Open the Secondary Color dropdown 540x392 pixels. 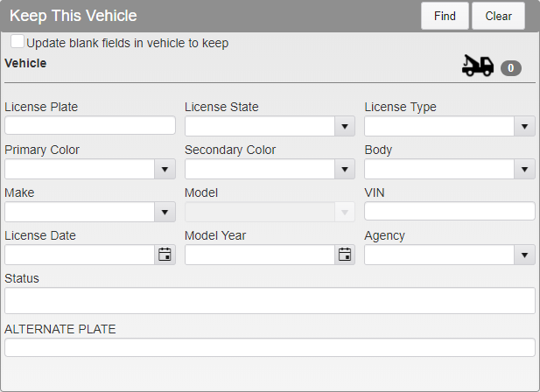pos(345,169)
